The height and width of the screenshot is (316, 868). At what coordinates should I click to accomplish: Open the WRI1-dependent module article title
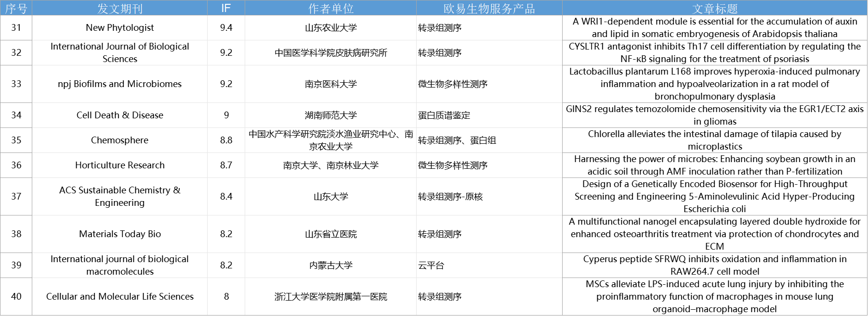(715, 28)
